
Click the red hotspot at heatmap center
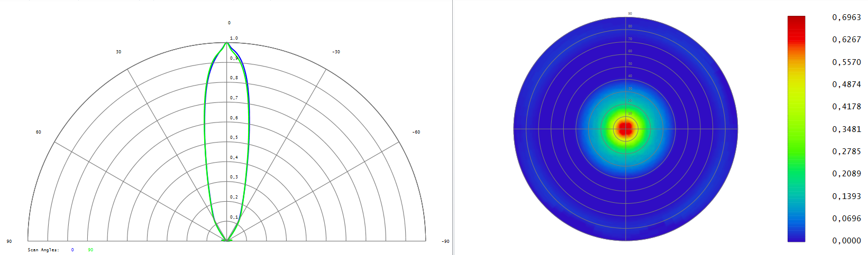click(x=626, y=128)
